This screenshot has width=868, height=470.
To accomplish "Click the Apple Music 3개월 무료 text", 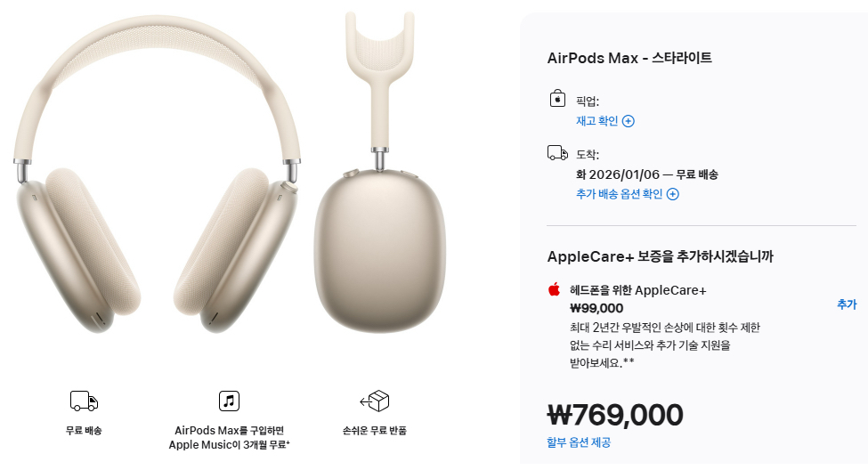I will 229,437.
